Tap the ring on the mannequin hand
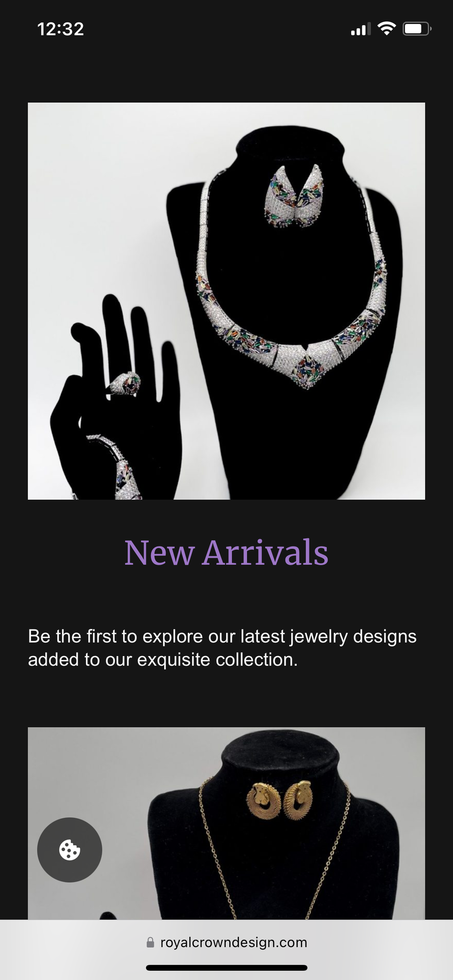The image size is (453, 980). [x=125, y=384]
